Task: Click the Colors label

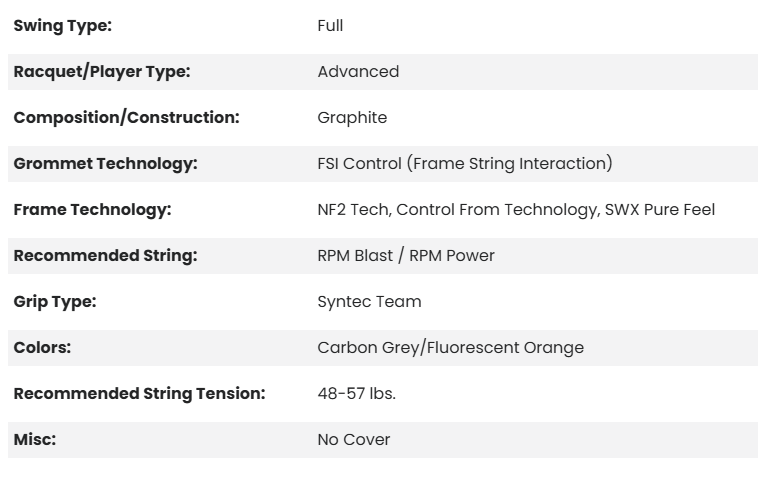Action: pos(42,348)
